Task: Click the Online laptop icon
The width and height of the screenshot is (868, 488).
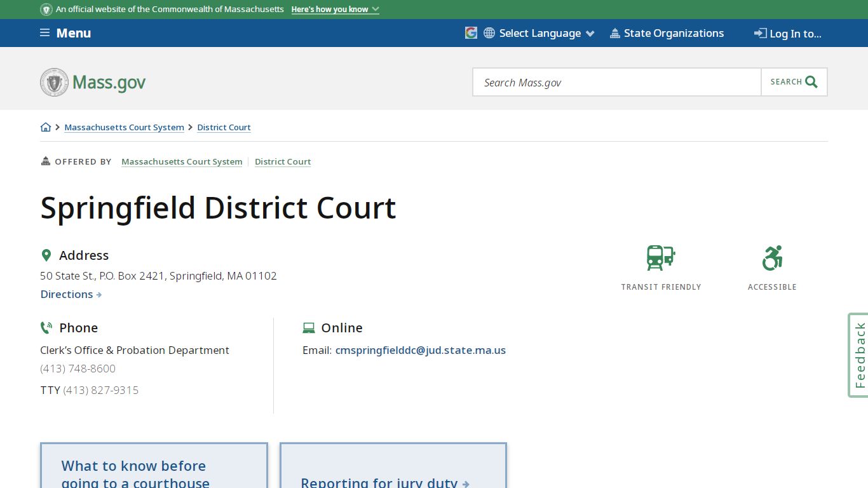Action: 308,328
